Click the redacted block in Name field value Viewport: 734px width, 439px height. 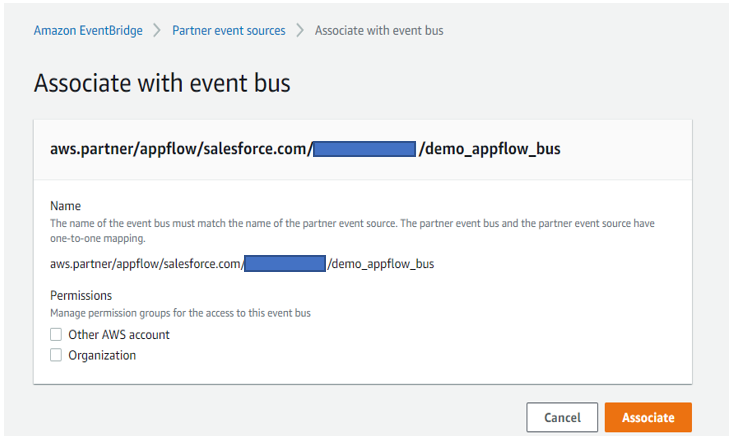click(285, 263)
